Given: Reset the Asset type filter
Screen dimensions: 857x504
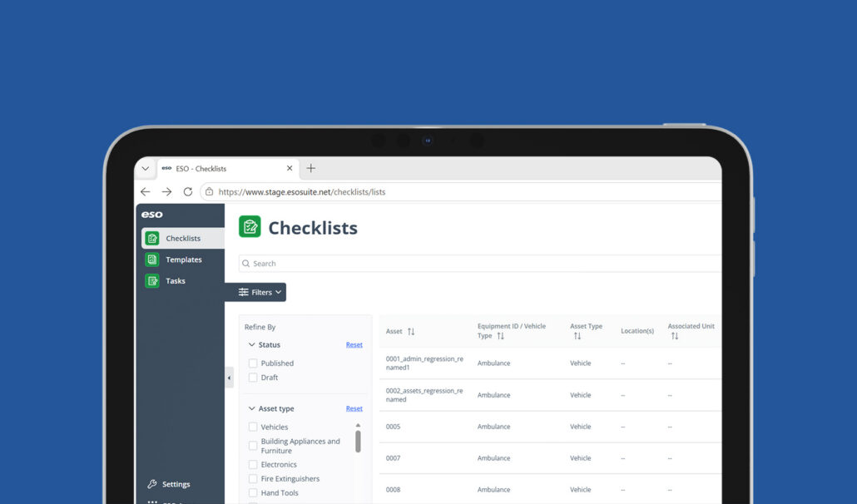Looking at the screenshot, I should [x=354, y=408].
